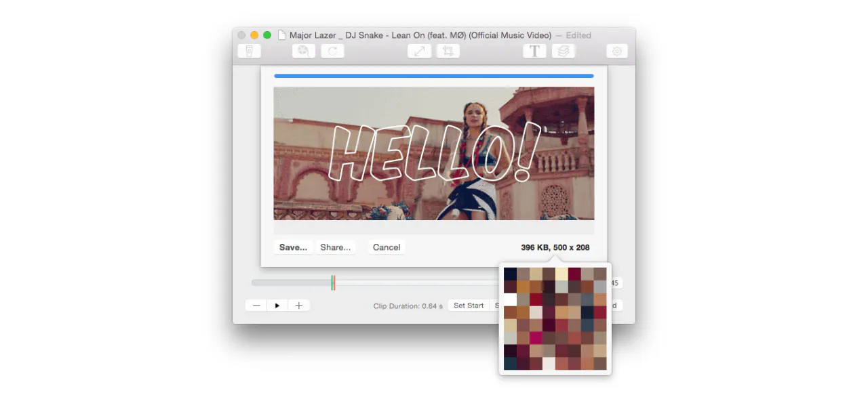Viewport: 868px width, 401px height.
Task: Click the "Clip Duration: 0.64 s" label
Action: coord(408,306)
